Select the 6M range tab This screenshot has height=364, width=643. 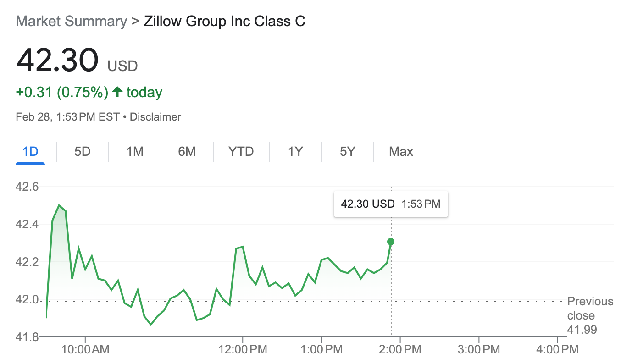(x=187, y=151)
